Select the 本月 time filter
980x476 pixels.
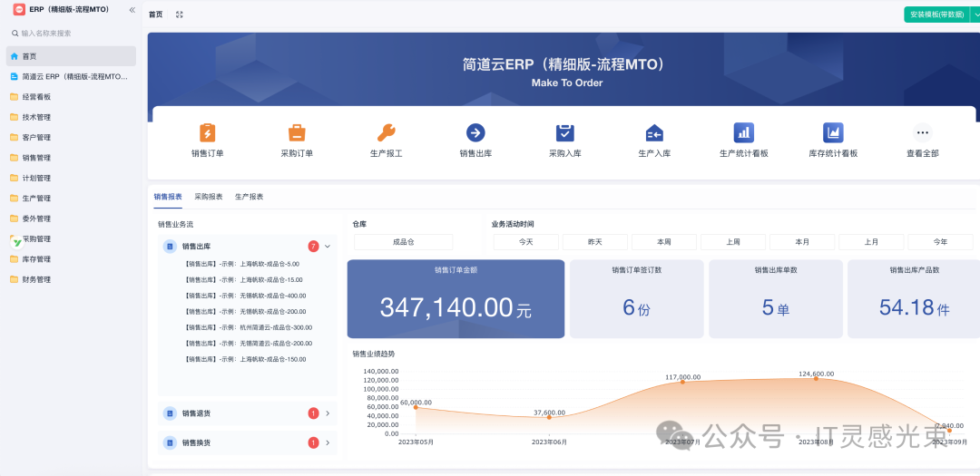(802, 242)
